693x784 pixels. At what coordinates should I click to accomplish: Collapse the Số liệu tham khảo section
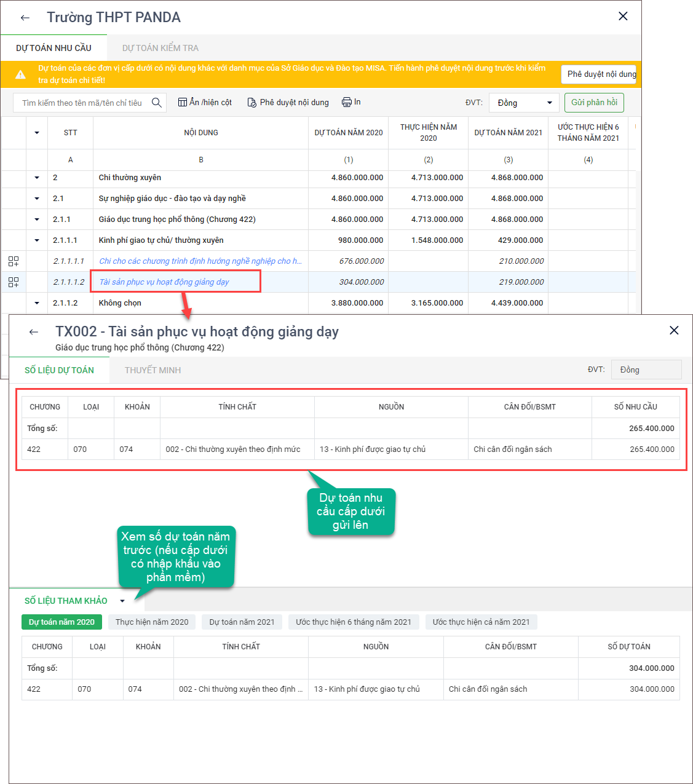click(122, 601)
